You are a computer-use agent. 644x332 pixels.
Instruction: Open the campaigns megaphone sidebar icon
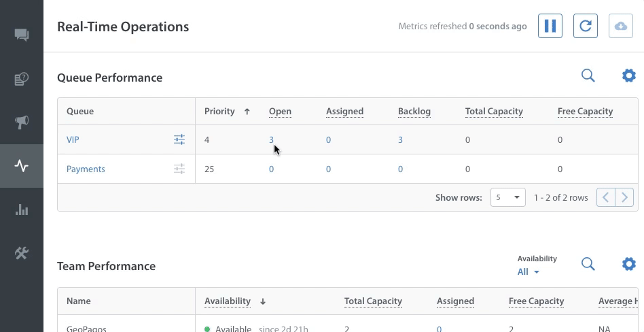coord(22,122)
